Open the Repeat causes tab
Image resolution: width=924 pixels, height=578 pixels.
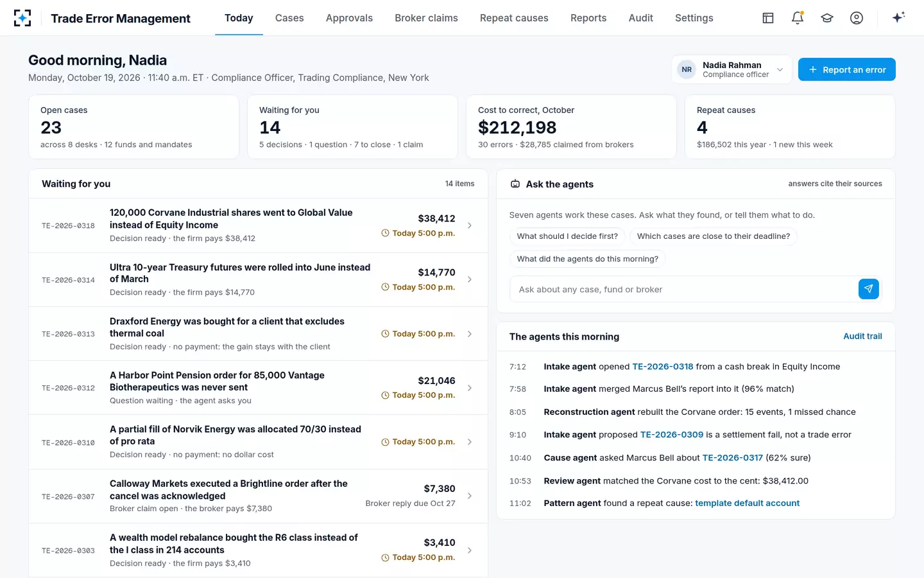pyautogui.click(x=514, y=18)
